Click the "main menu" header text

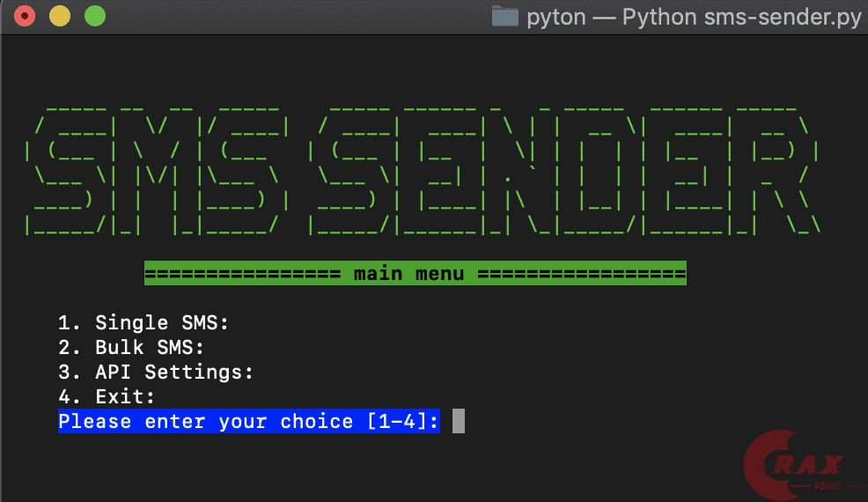pyautogui.click(x=408, y=274)
